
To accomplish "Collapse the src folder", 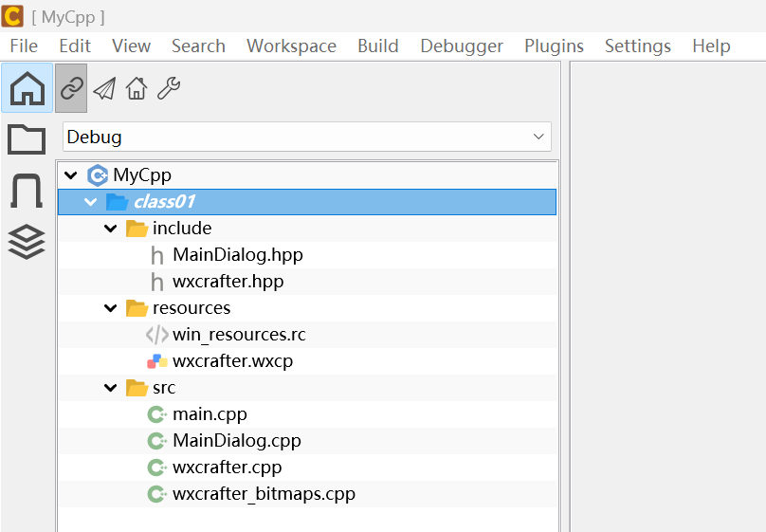I will tap(111, 388).
